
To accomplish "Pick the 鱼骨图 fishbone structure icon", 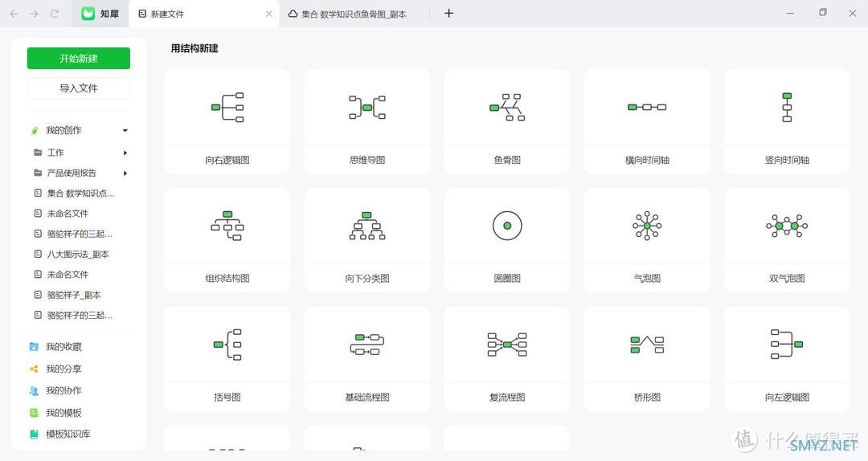I will pos(507,108).
